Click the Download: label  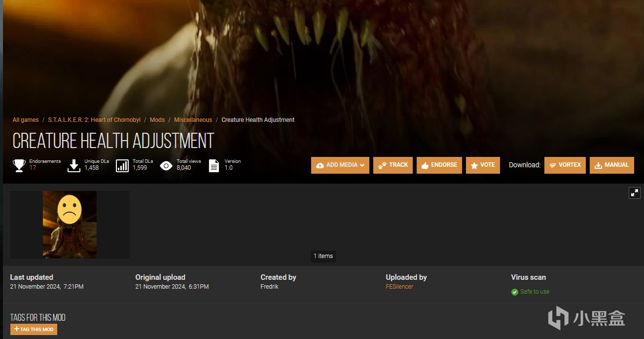(x=525, y=165)
